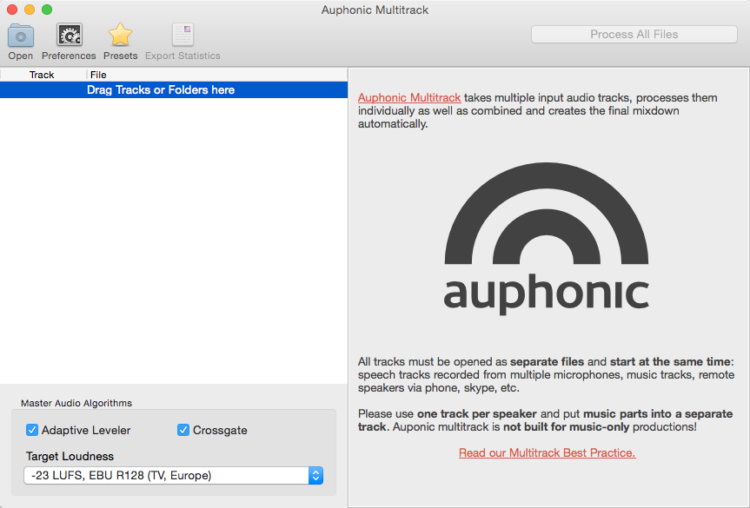
Task: Open the Auphonic Multitrack link
Action: (409, 98)
